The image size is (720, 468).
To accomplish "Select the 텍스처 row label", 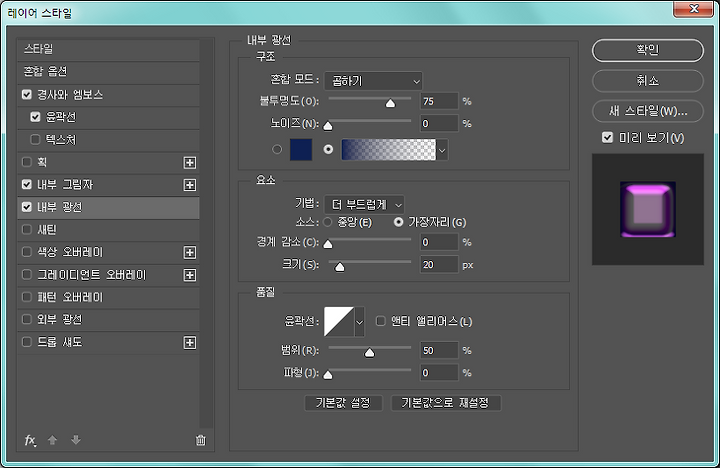I will coord(61,140).
